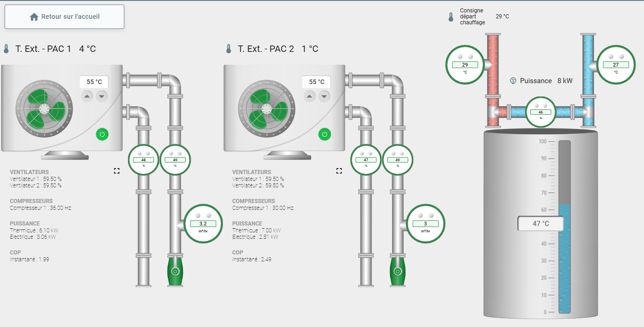Select PAC 1 flow gauge showing 3.2 m³/hr
The image size is (644, 327).
coord(203,224)
